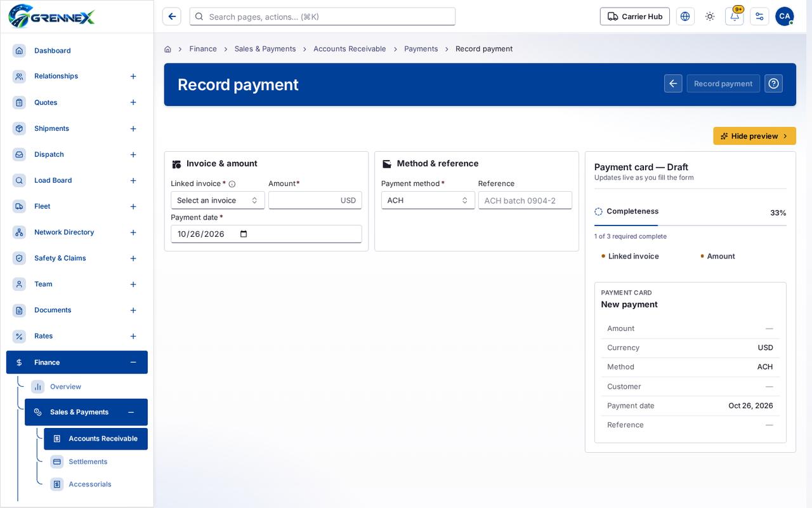Go to Finance breadcrumb link
This screenshot has width=812, height=508.
(203, 49)
